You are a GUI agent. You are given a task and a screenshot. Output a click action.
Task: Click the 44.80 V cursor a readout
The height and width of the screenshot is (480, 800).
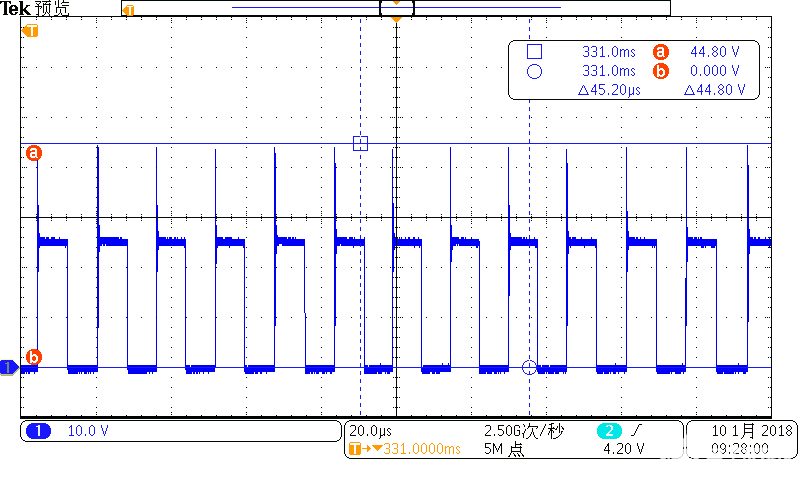[x=715, y=52]
